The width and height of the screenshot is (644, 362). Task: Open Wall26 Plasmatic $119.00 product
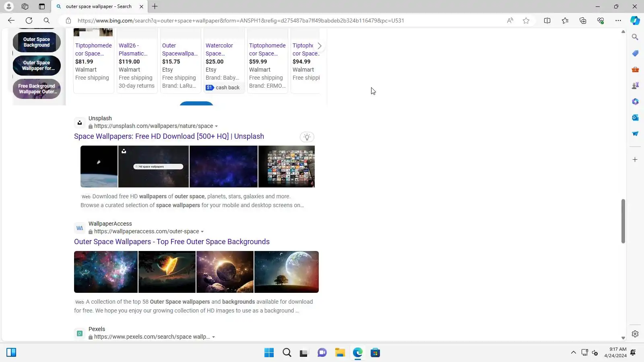tap(133, 49)
